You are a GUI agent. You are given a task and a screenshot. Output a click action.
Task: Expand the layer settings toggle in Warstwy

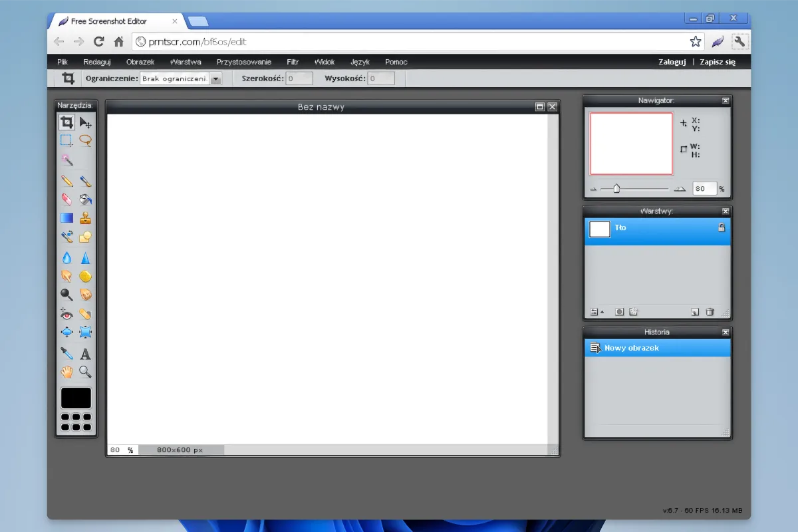[597, 312]
